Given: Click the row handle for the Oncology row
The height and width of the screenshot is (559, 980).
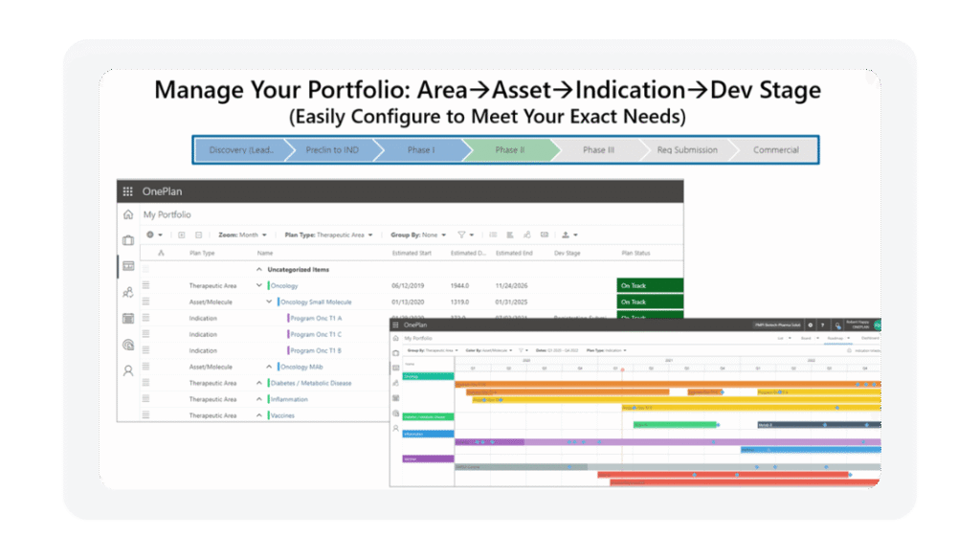Looking at the screenshot, I should click(145, 285).
